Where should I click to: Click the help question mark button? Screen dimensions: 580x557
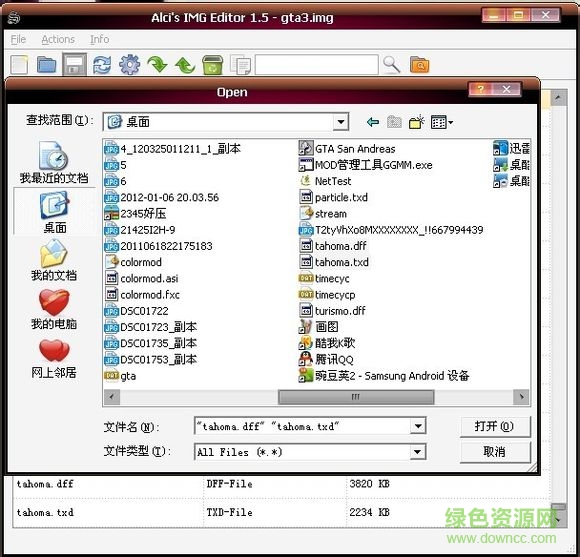click(481, 89)
